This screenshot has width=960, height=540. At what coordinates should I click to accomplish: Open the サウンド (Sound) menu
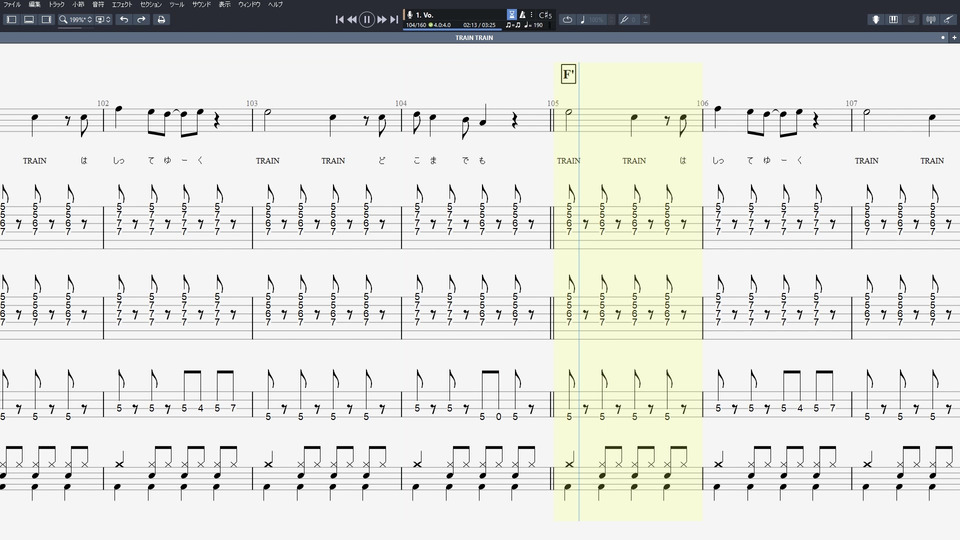pyautogui.click(x=201, y=4)
